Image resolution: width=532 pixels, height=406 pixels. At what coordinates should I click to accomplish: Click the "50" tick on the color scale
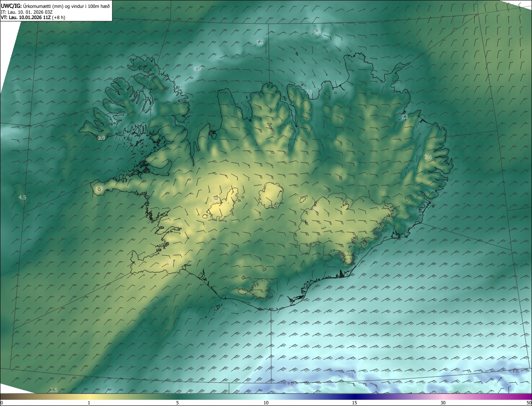pos(529,403)
